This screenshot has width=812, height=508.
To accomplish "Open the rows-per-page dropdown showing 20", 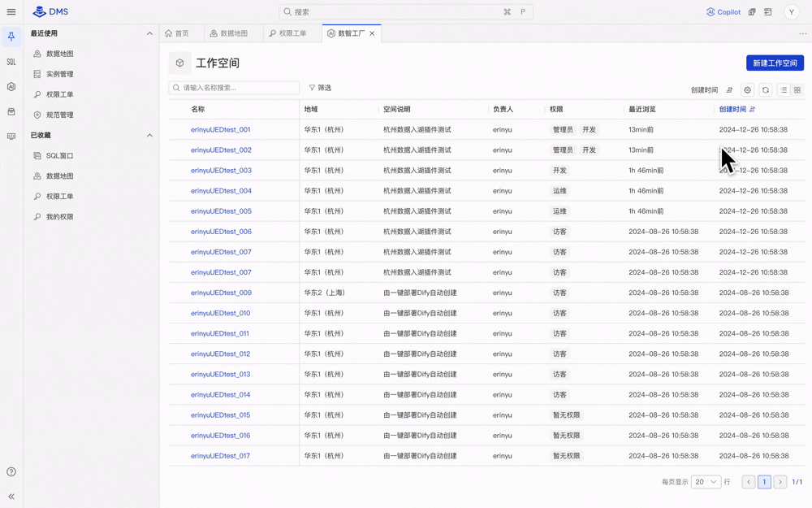I will coord(706,482).
